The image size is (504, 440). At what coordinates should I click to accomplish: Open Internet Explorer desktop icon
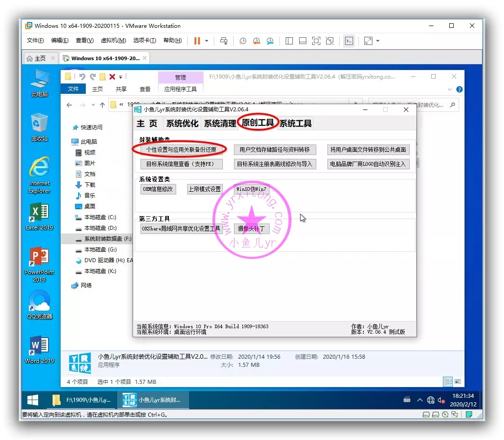(x=40, y=175)
